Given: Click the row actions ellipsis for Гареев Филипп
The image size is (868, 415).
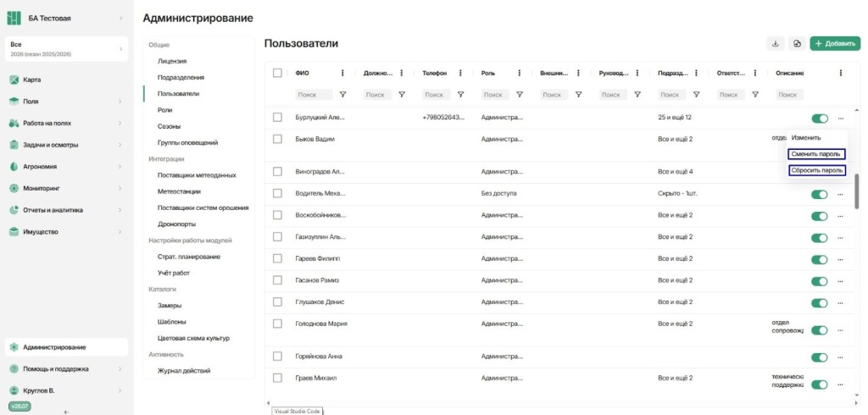Looking at the screenshot, I should tap(840, 259).
